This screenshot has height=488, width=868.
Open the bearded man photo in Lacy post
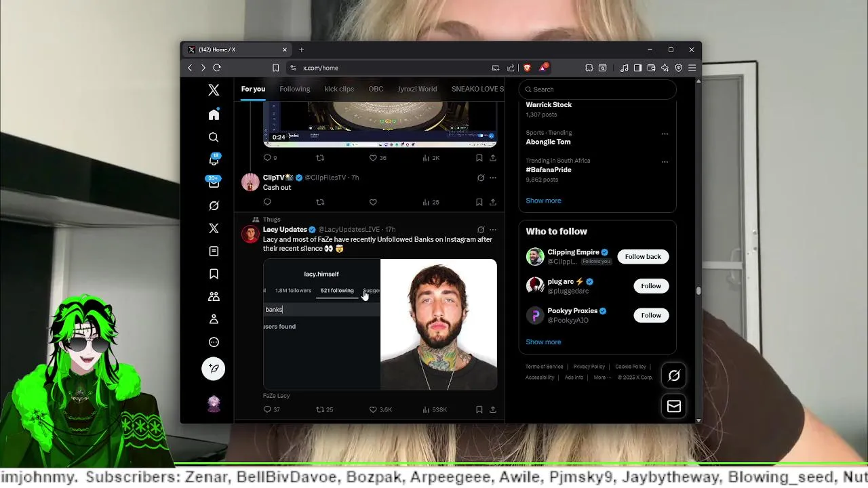point(439,325)
